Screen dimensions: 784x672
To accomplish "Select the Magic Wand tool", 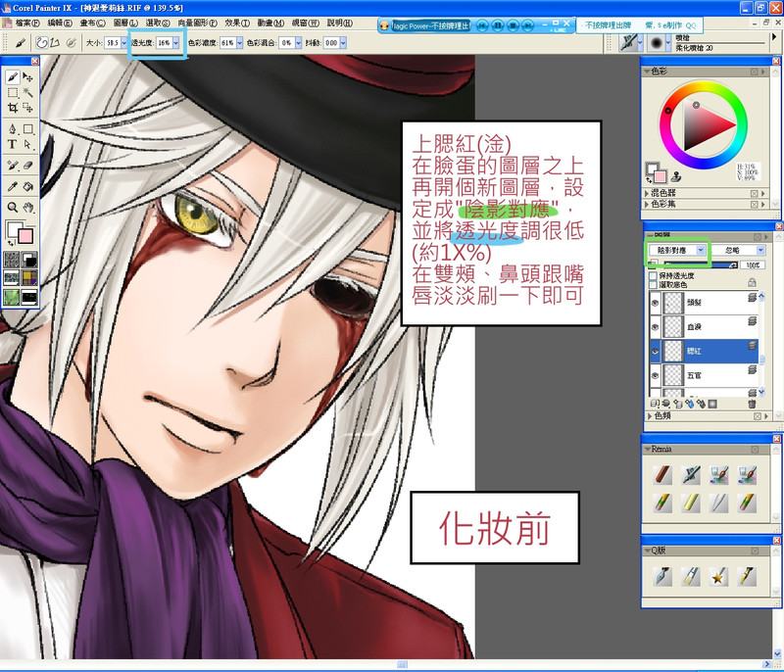I will (28, 92).
